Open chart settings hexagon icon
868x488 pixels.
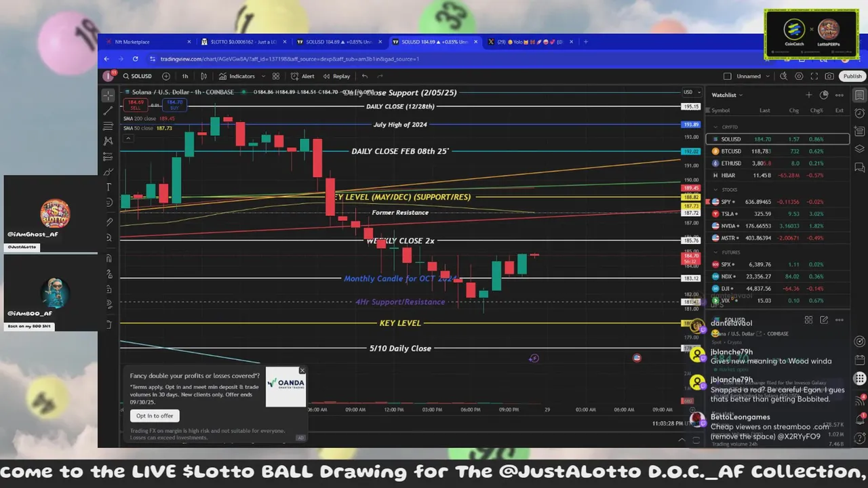click(x=799, y=76)
